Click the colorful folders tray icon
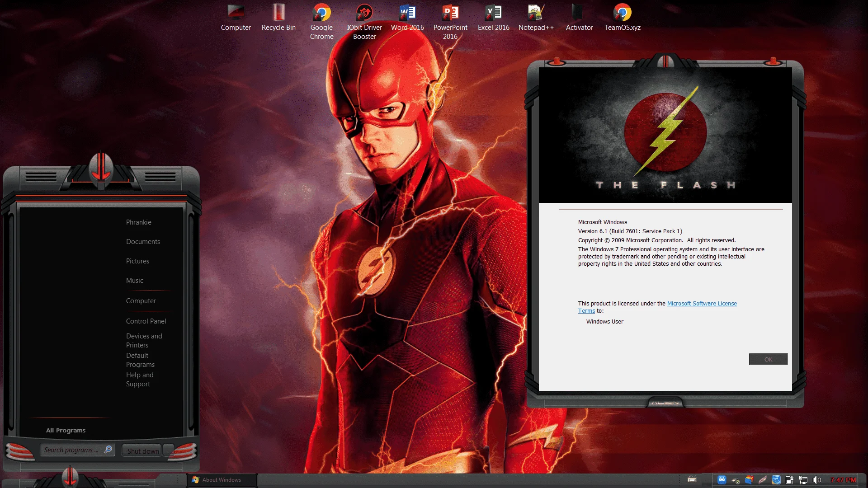 pos(749,480)
